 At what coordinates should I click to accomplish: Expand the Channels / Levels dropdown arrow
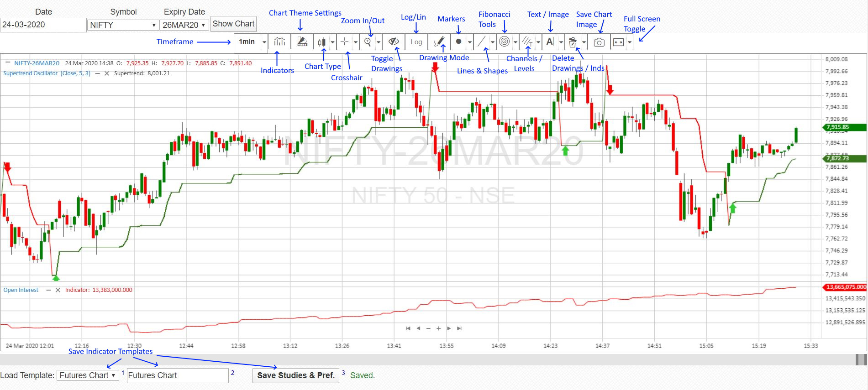[x=538, y=42]
